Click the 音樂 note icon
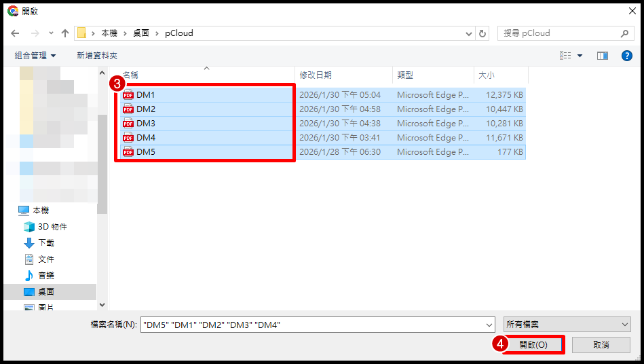 coord(29,276)
